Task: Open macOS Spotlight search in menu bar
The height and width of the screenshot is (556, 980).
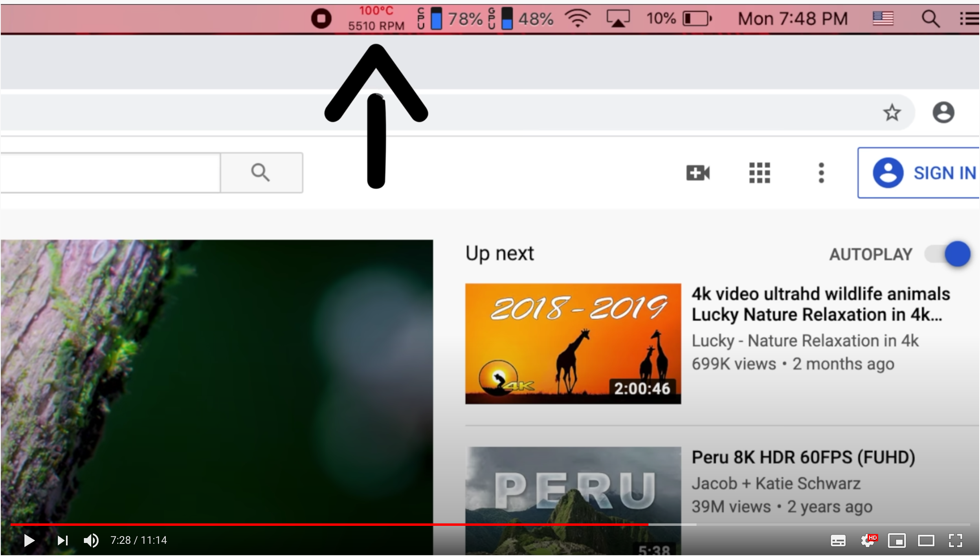Action: 930,19
